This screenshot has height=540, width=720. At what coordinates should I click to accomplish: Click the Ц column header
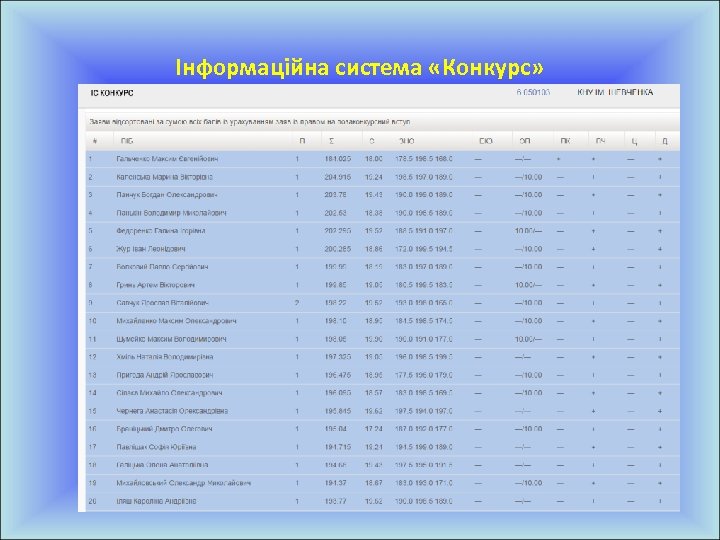[634, 141]
